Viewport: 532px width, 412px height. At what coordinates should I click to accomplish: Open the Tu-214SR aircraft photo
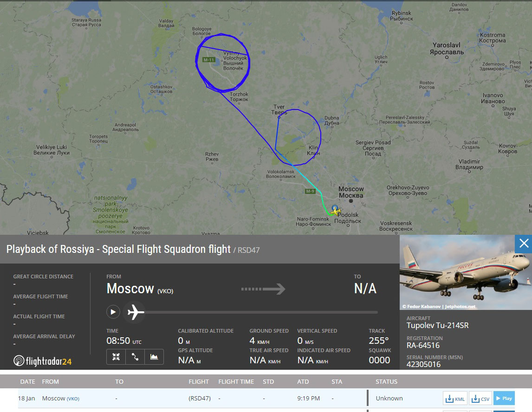(x=466, y=272)
